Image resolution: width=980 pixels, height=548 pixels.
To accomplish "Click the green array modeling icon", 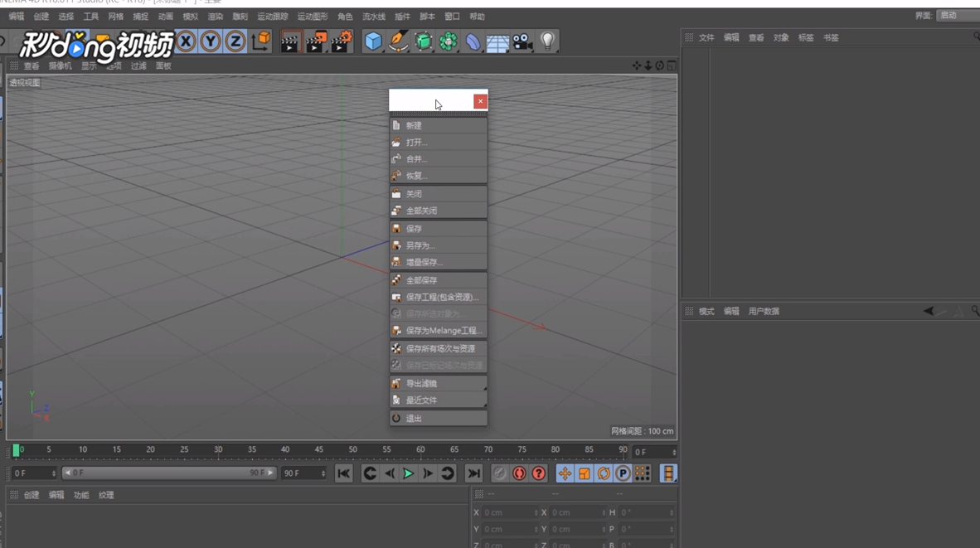I will click(448, 41).
